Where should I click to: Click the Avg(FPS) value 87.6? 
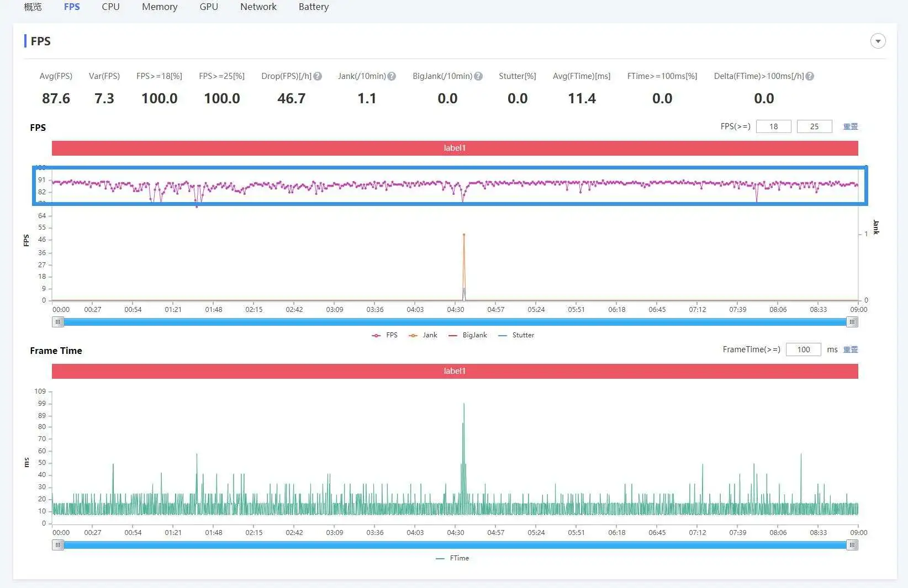coord(56,98)
